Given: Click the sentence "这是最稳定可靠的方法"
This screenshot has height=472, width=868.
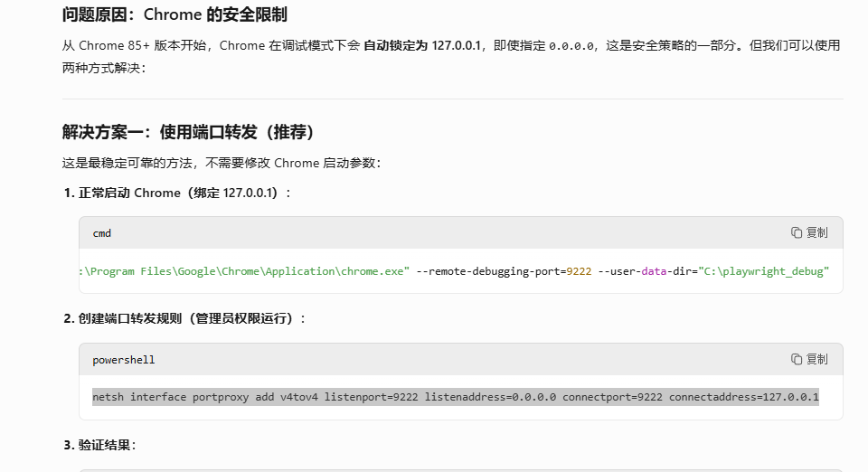Looking at the screenshot, I should coord(127,164).
